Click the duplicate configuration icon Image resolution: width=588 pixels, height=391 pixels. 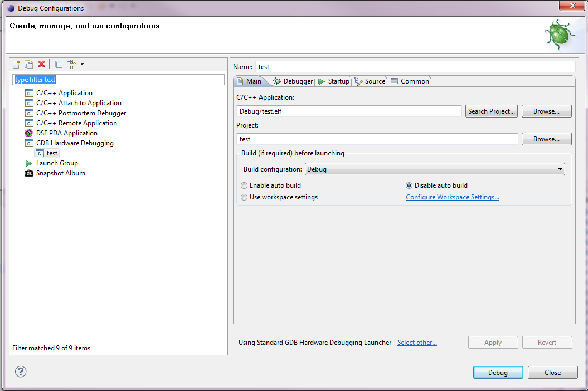28,65
